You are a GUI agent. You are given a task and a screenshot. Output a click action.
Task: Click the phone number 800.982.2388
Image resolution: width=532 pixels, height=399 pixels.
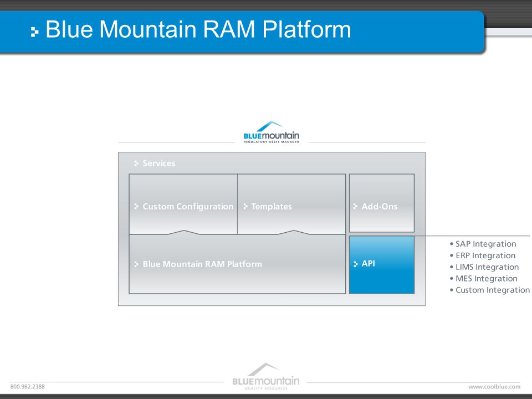point(28,386)
